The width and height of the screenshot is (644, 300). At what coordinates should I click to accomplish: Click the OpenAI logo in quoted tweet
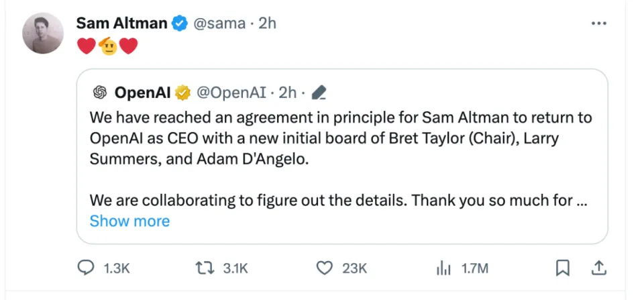(101, 91)
